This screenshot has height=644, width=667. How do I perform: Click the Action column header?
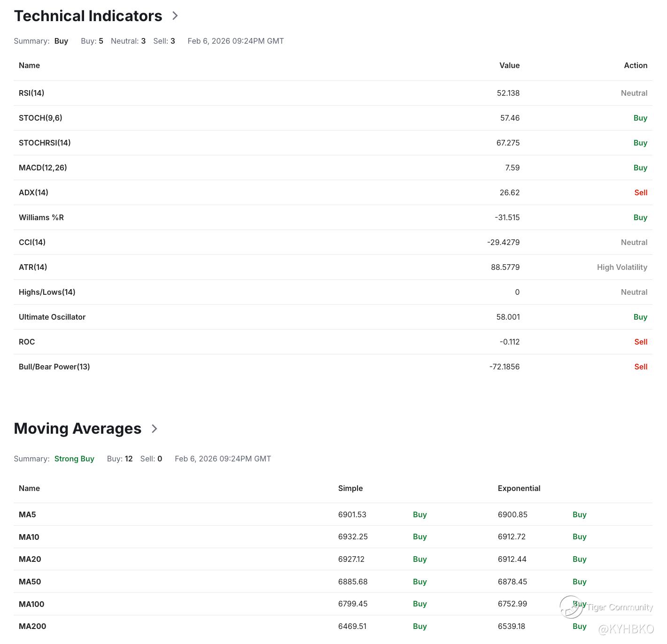pyautogui.click(x=636, y=65)
